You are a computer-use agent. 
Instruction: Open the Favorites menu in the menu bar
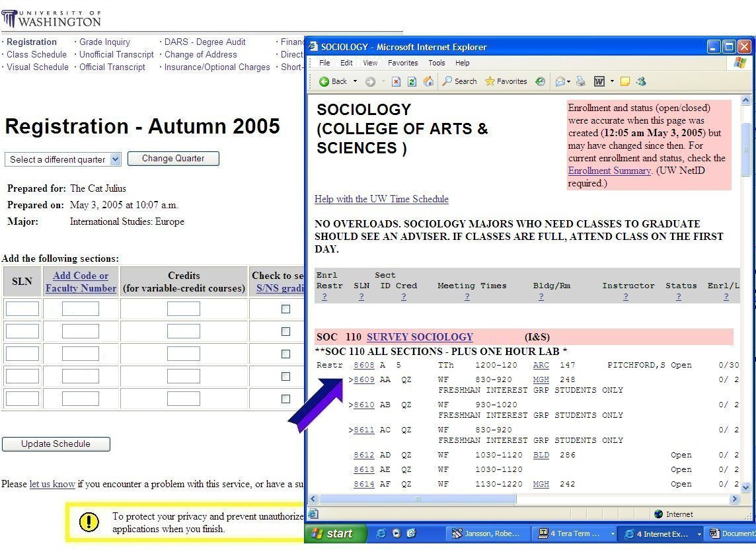click(x=402, y=63)
